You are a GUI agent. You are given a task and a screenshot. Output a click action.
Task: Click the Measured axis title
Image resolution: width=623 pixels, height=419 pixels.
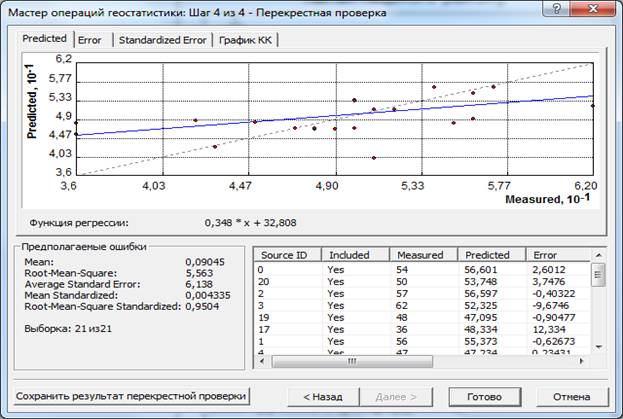pyautogui.click(x=548, y=199)
